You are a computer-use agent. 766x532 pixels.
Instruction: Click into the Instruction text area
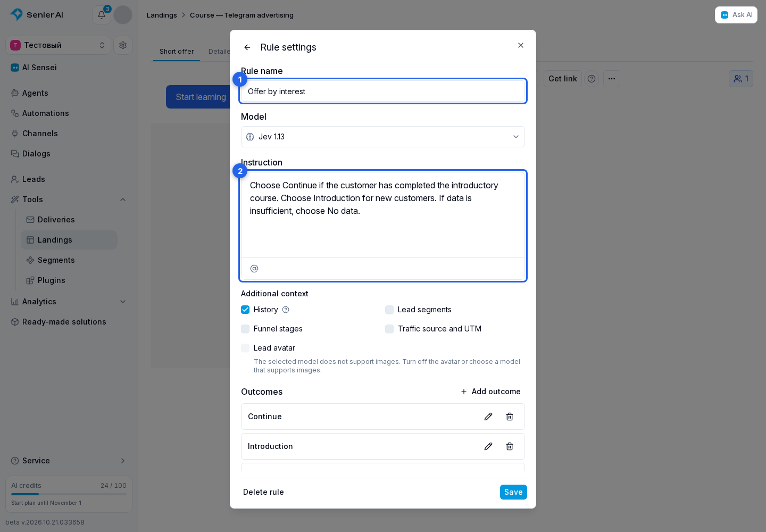coord(383,215)
